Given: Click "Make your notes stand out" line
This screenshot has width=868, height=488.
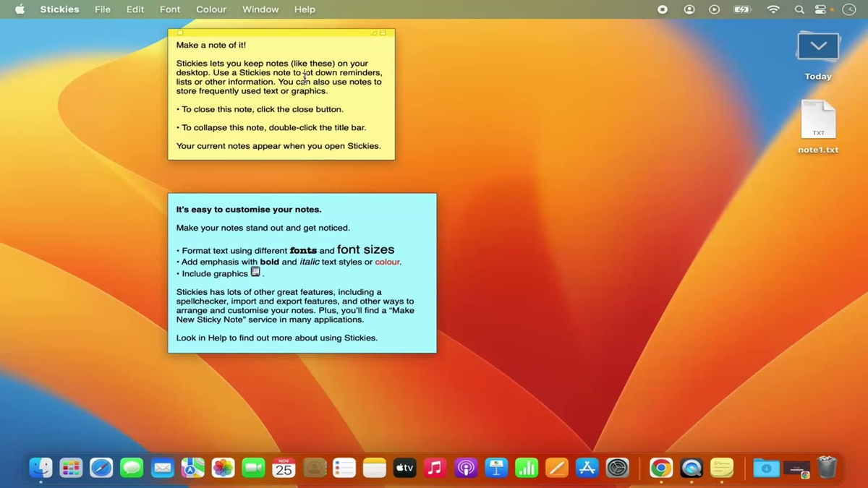Looking at the screenshot, I should coord(263,228).
